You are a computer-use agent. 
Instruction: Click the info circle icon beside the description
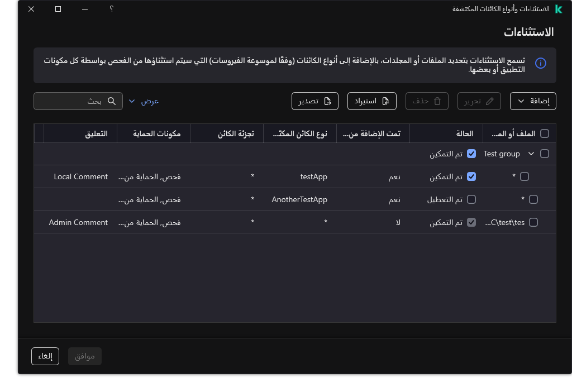[540, 63]
